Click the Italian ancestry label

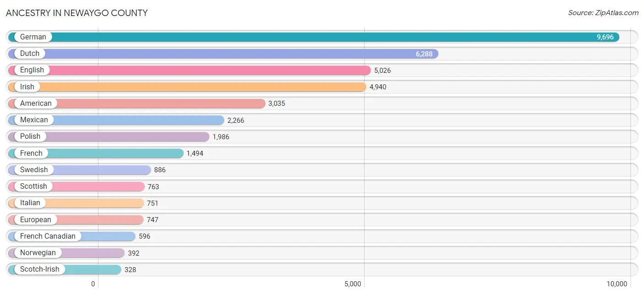point(30,202)
